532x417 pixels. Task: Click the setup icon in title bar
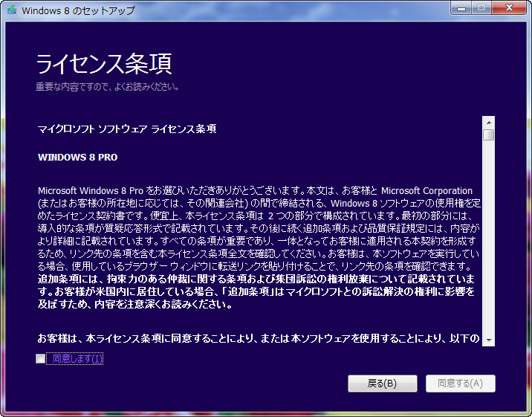point(12,10)
